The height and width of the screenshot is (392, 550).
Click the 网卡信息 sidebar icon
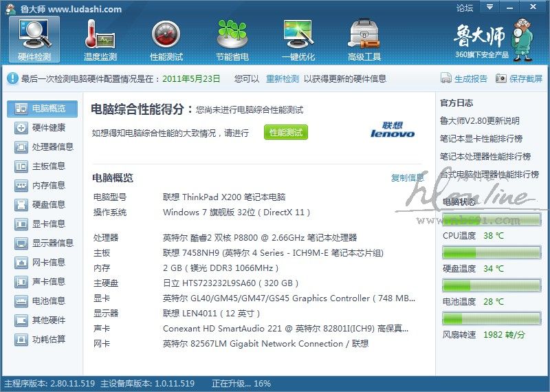click(21, 263)
